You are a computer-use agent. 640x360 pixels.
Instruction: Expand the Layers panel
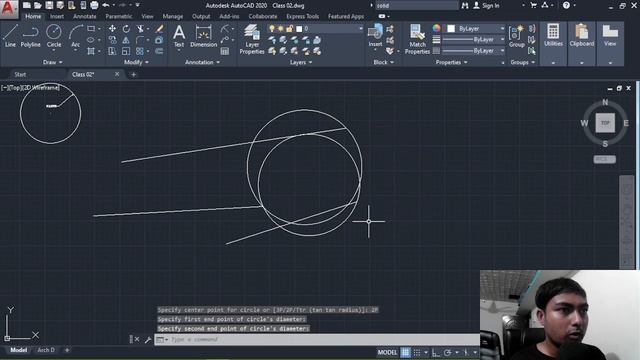coord(301,62)
